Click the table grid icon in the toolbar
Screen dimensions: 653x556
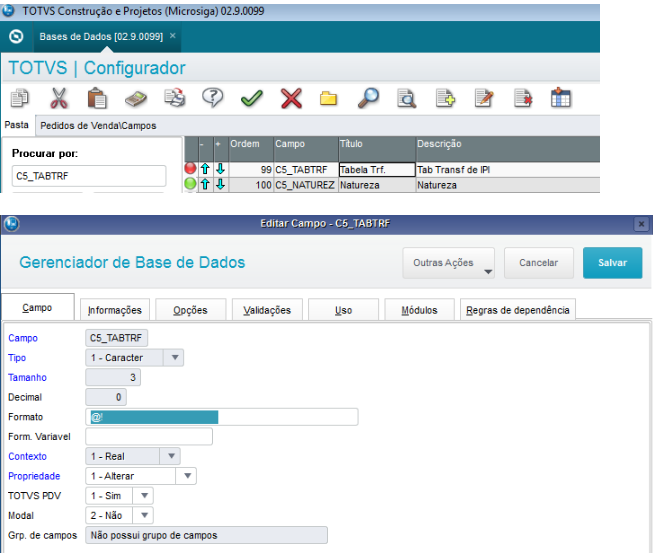coord(561,98)
